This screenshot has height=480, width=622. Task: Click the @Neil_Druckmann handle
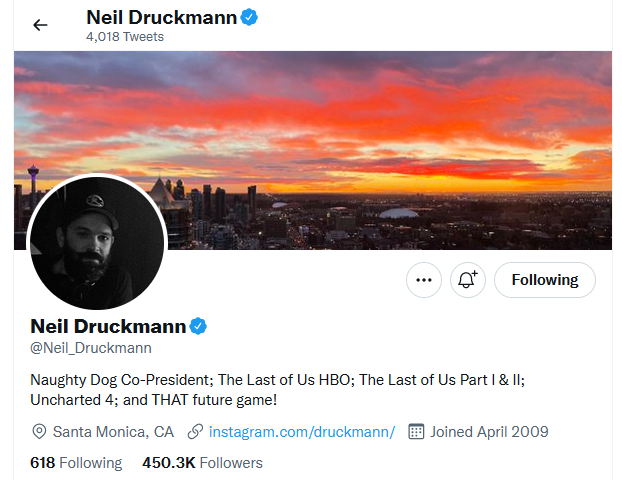click(x=91, y=348)
